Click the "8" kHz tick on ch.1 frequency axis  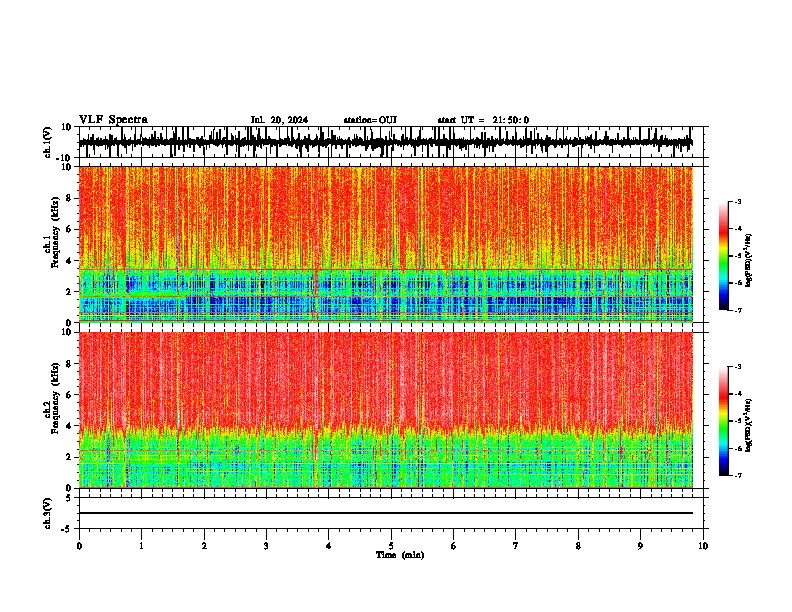point(70,198)
